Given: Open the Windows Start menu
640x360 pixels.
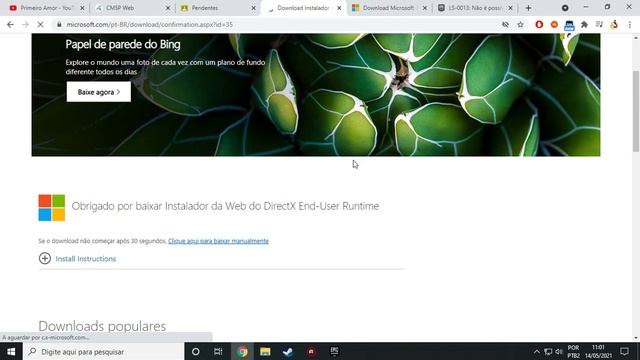Looking at the screenshot, I should [11, 351].
